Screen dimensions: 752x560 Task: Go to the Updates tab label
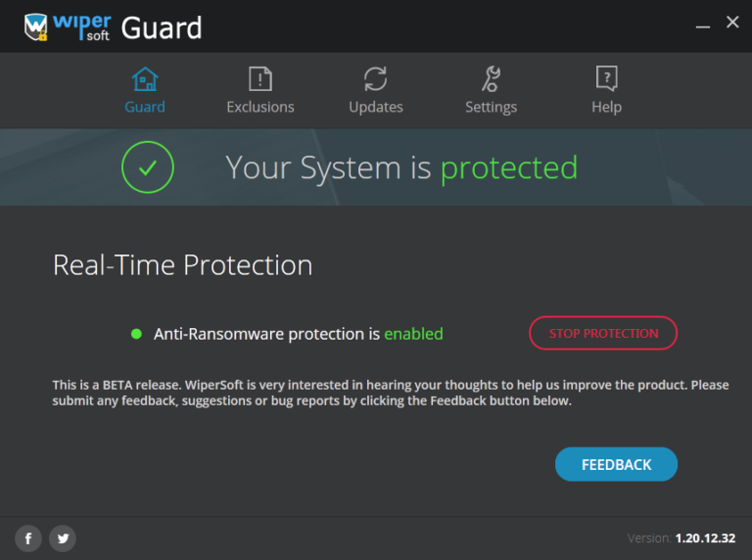[x=375, y=107]
